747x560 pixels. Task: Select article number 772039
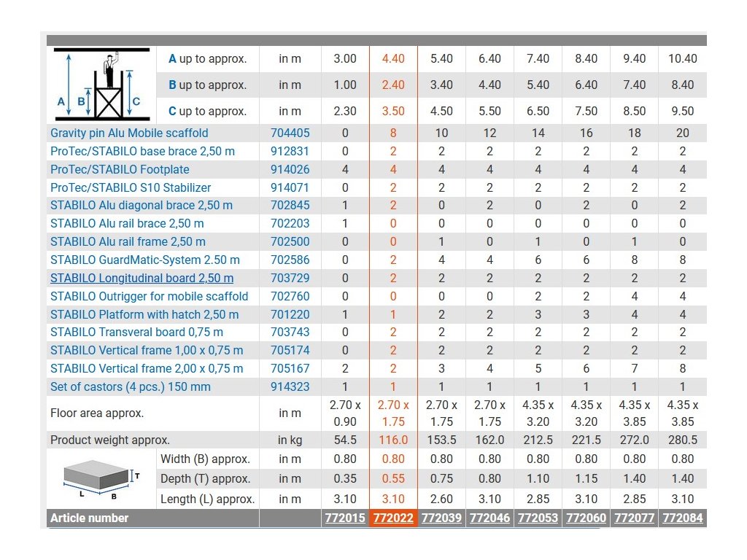tap(441, 518)
